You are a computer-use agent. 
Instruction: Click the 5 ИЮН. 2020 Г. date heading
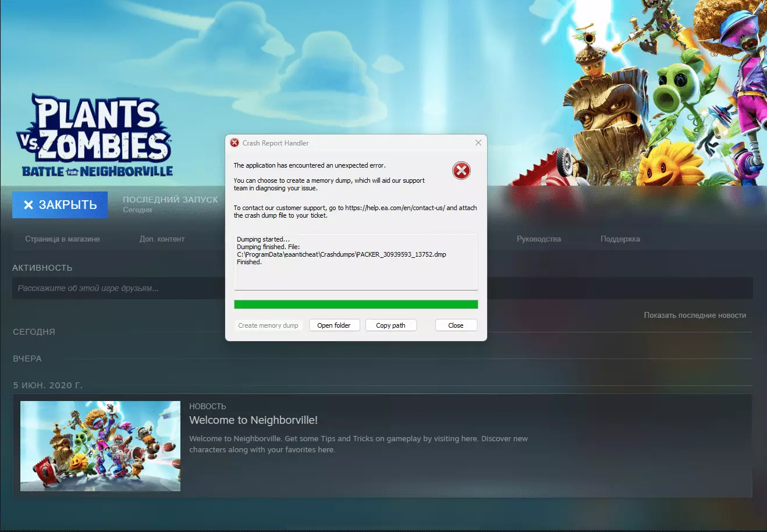[48, 385]
